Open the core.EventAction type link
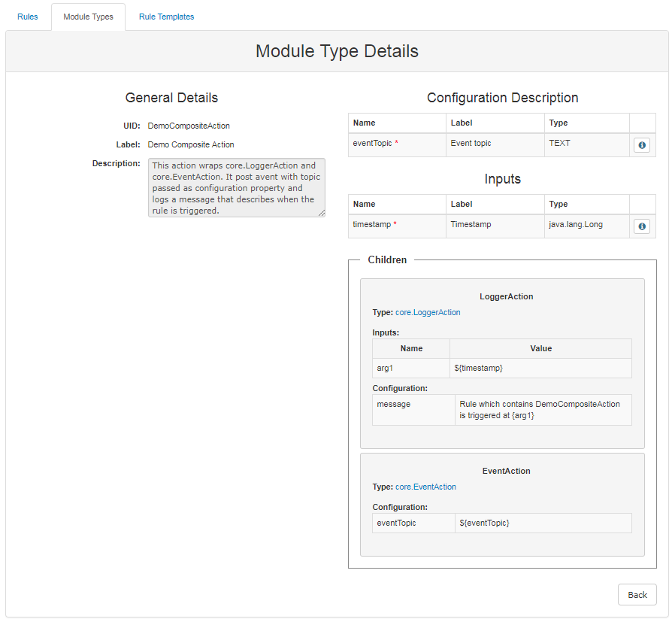 point(425,486)
